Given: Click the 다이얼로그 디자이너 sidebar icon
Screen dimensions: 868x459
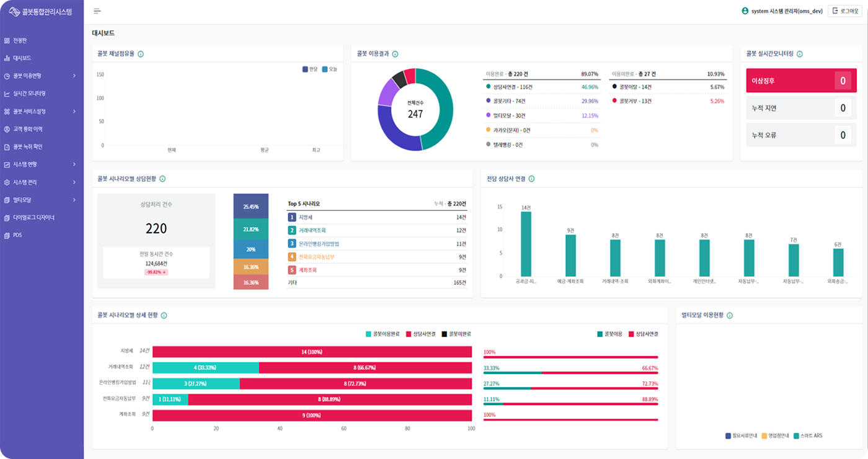Looking at the screenshot, I should coord(7,218).
